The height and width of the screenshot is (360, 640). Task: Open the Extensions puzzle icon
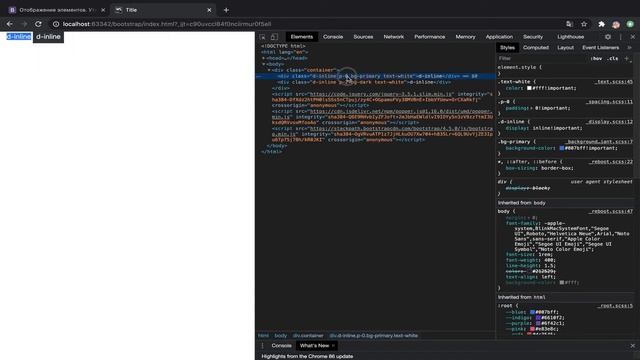pyautogui.click(x=601, y=24)
